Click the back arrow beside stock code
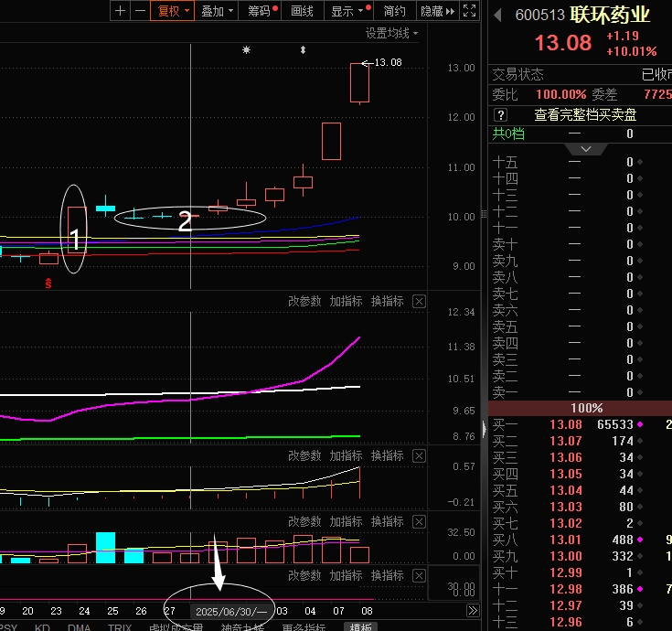 (x=497, y=15)
